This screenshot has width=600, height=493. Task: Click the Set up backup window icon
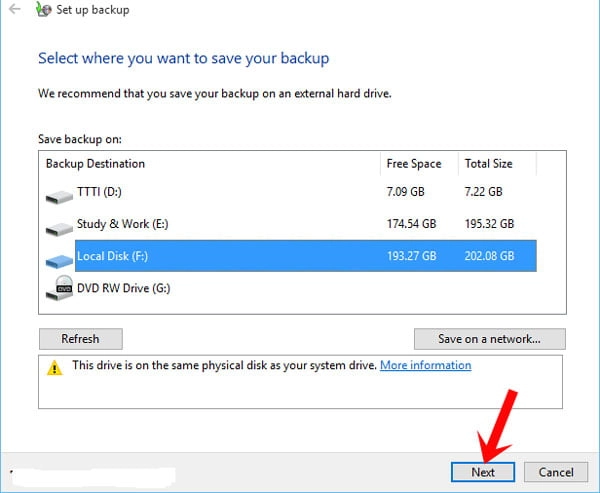(41, 11)
